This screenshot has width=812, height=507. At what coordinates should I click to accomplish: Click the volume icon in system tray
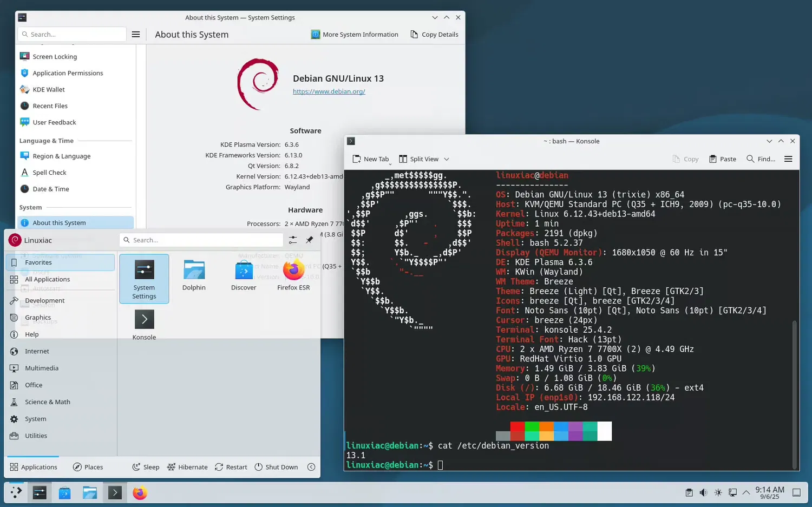(703, 492)
